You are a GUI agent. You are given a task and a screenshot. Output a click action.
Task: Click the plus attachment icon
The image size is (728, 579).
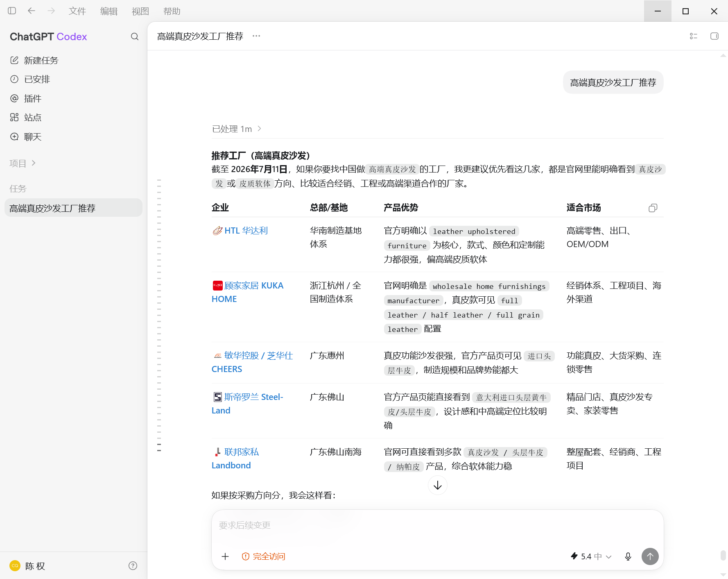click(225, 556)
